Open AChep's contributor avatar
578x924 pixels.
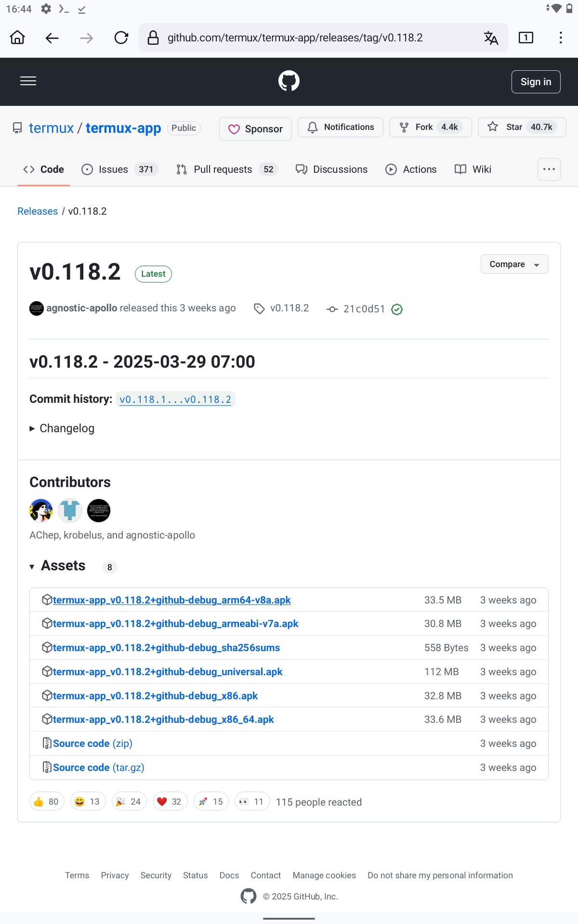coord(41,511)
